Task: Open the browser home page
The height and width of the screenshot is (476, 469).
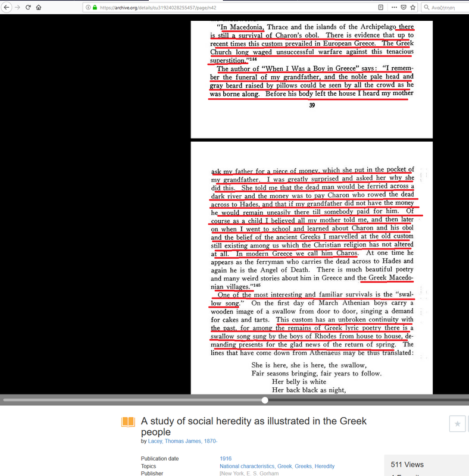Action: point(39,7)
